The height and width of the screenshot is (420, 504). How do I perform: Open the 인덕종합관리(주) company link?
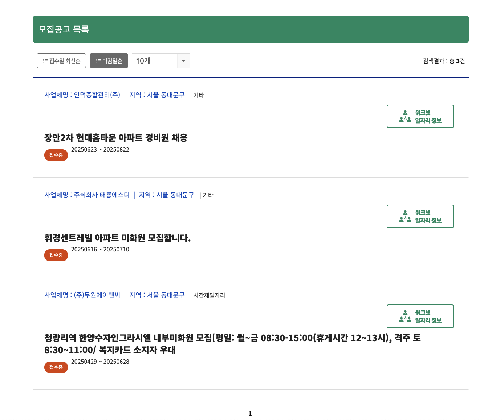tap(97, 95)
